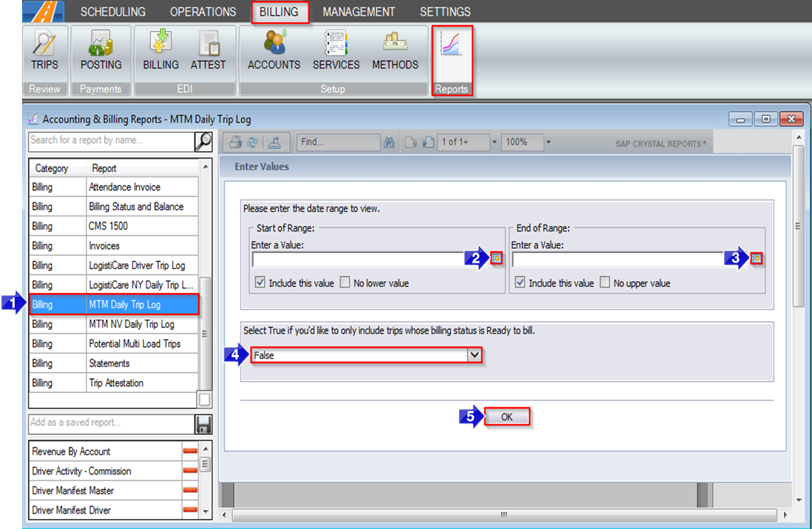Click the print report icon
The width and height of the screenshot is (812, 529).
[x=235, y=142]
